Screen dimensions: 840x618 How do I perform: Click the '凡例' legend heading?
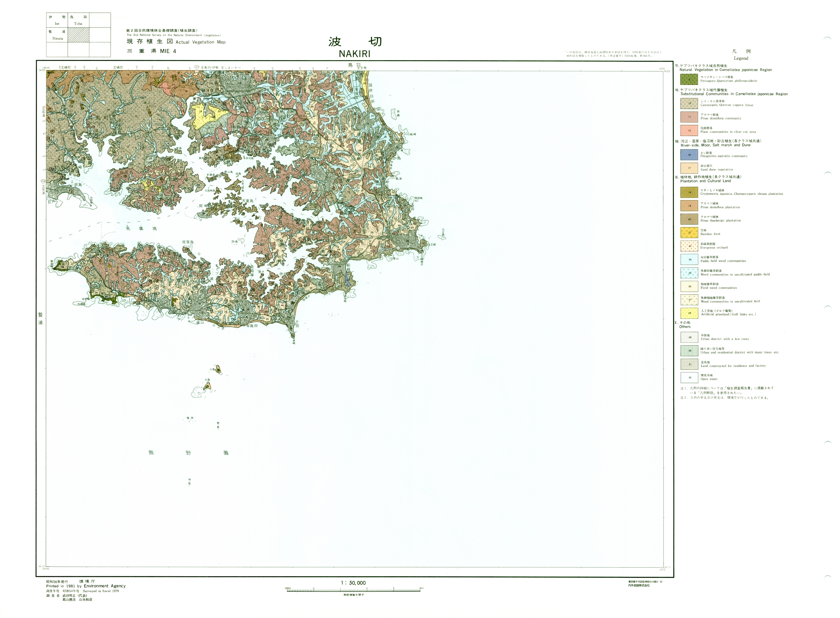click(x=741, y=51)
